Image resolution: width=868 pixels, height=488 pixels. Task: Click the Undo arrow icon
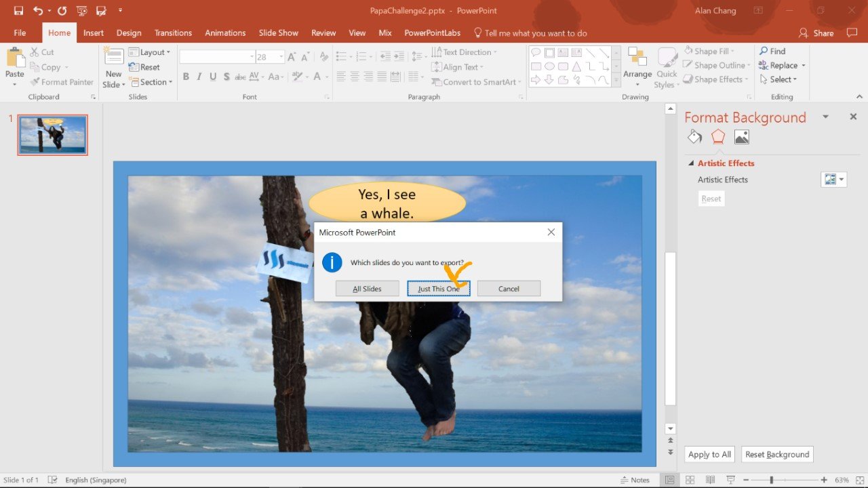38,11
